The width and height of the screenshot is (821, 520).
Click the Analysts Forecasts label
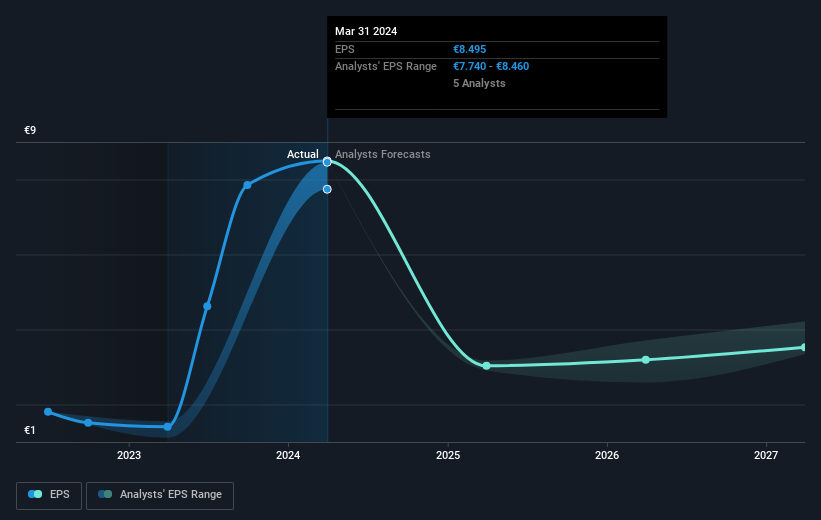383,154
